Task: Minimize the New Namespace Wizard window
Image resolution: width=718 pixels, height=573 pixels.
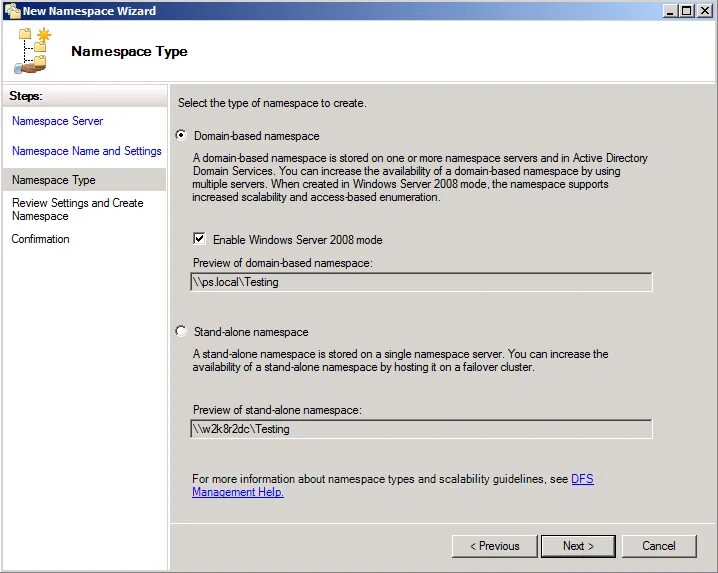Action: click(x=670, y=11)
